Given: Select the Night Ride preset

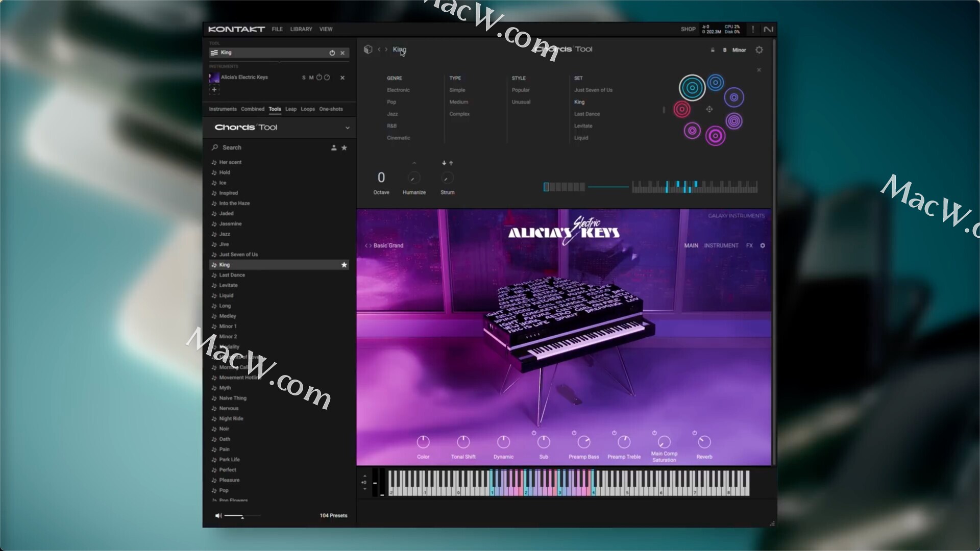Looking at the screenshot, I should (x=279, y=419).
